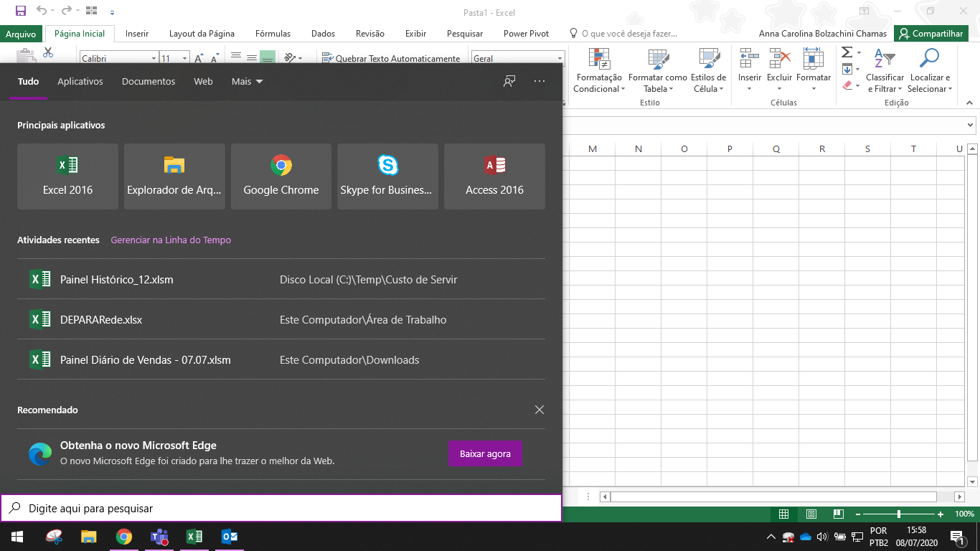Click the Fill down arrow icon
The width and height of the screenshot is (980, 551).
point(847,69)
